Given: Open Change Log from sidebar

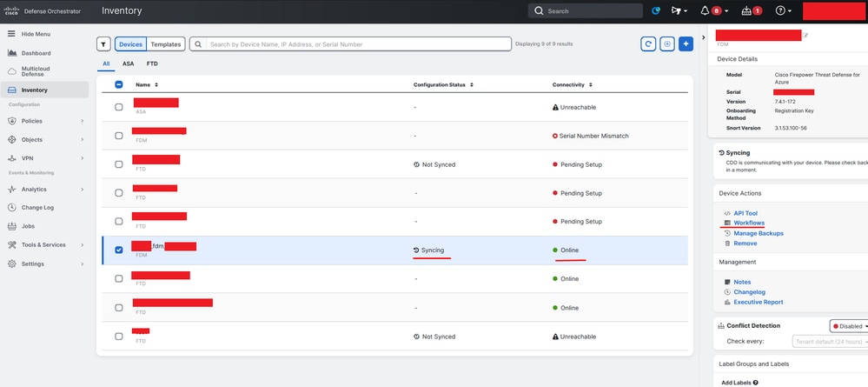Looking at the screenshot, I should pos(37,207).
